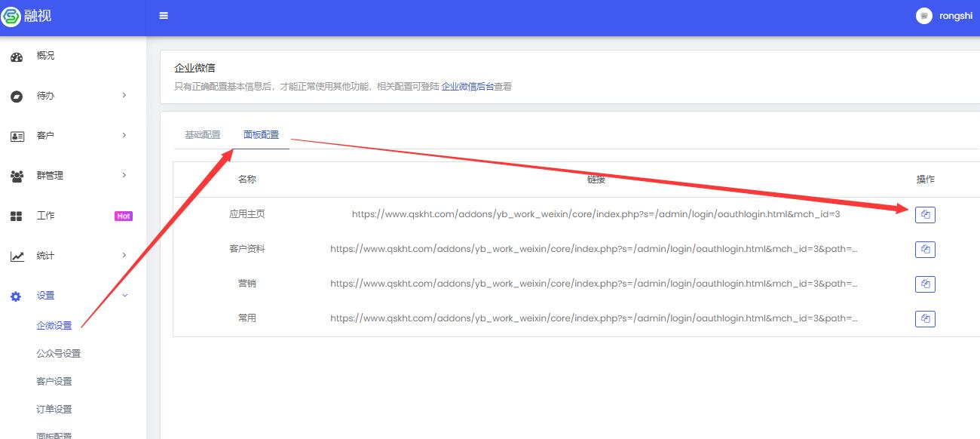
Task: Click the 营销 name cell
Action: 247,284
